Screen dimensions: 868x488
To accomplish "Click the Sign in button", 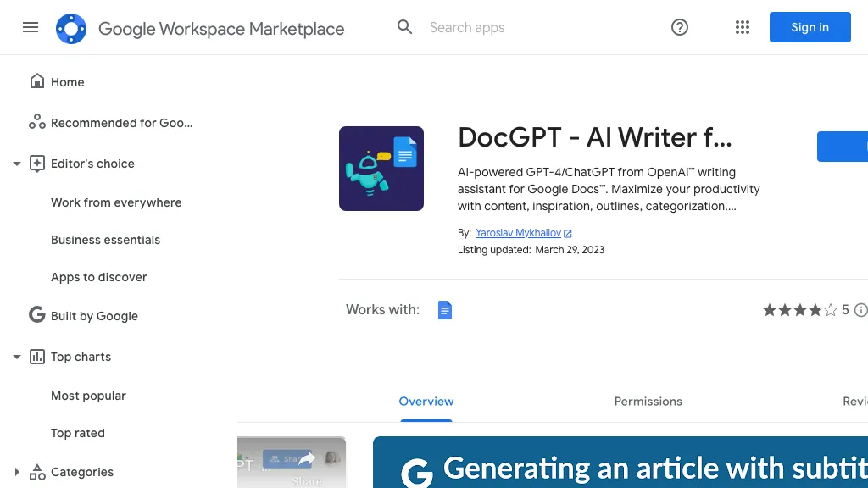I will pos(810,27).
